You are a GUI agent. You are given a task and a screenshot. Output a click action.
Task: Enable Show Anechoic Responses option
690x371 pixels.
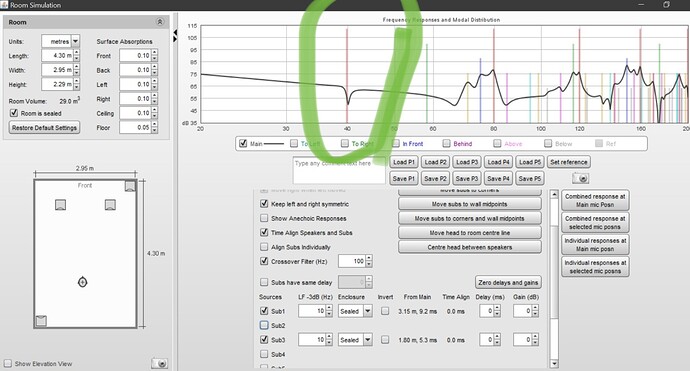pyautogui.click(x=264, y=218)
